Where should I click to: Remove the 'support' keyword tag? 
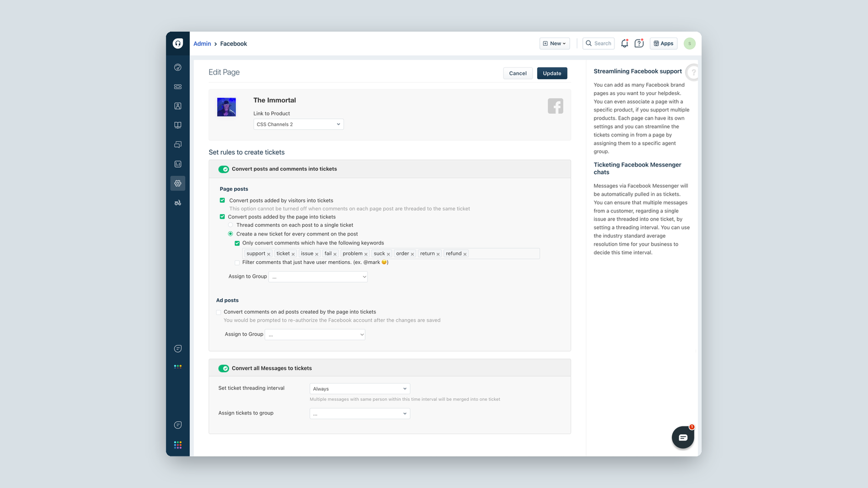click(x=269, y=254)
